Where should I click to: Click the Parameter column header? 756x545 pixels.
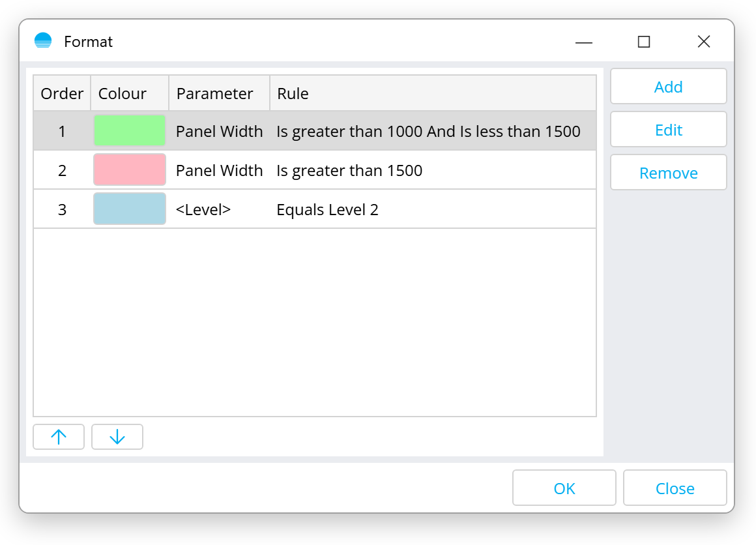click(220, 93)
